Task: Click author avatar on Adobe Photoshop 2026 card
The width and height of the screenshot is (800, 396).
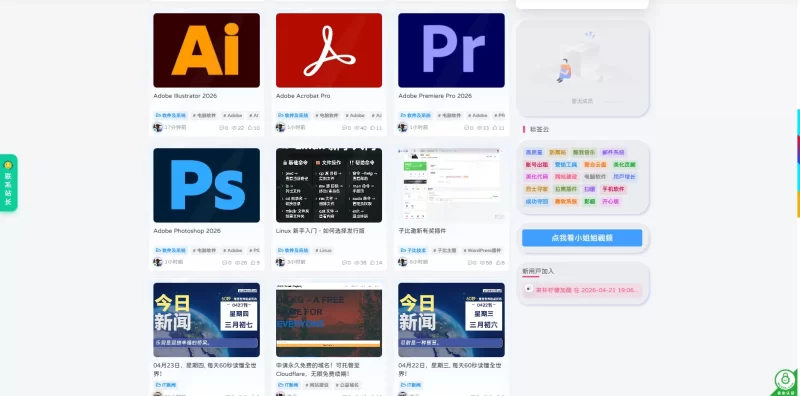Action: coord(158,262)
